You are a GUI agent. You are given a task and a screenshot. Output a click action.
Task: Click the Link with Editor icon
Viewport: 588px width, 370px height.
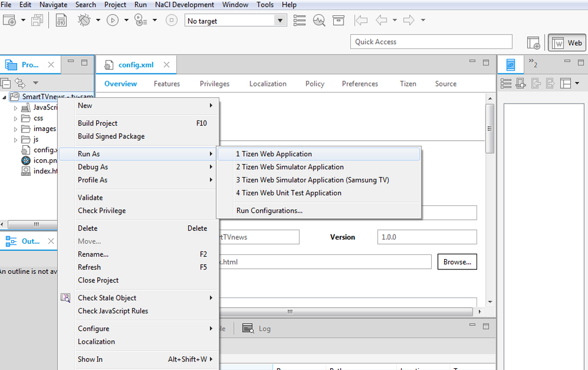point(20,83)
